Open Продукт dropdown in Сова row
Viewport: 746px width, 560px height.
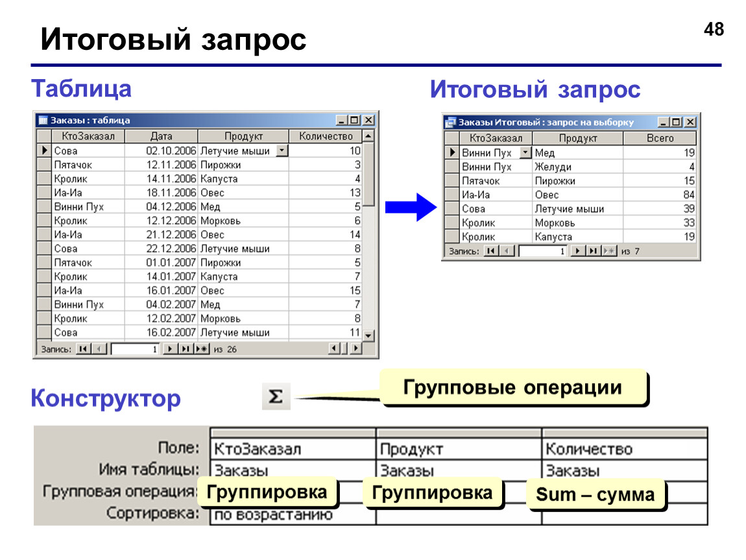click(282, 151)
